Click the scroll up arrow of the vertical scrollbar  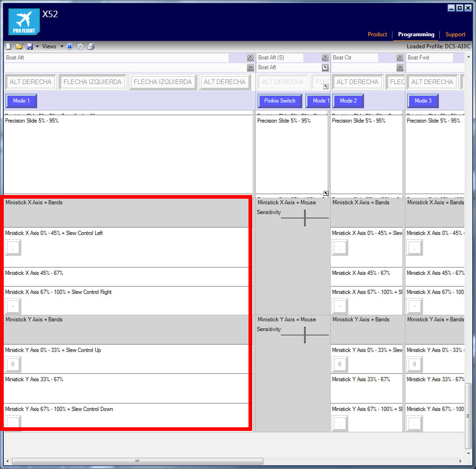pyautogui.click(x=469, y=57)
